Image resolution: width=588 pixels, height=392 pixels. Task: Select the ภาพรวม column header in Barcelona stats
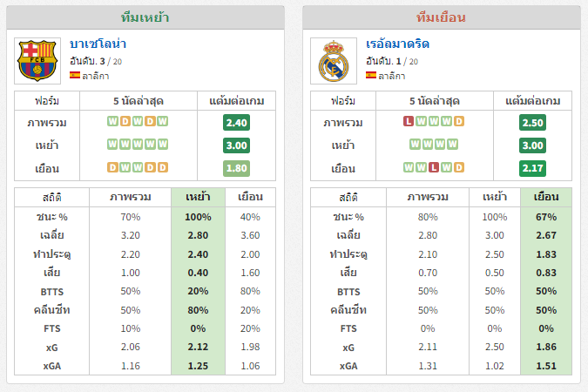[130, 197]
